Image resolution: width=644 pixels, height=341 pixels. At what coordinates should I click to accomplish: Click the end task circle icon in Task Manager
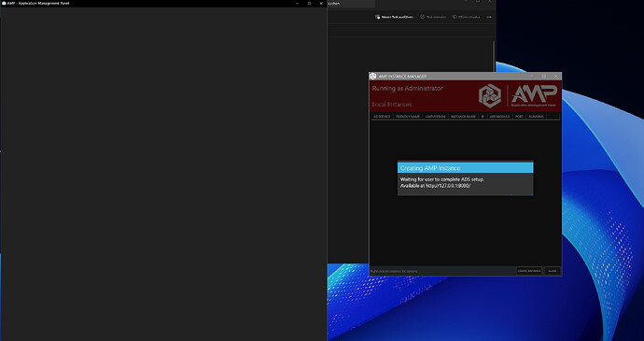[x=422, y=17]
